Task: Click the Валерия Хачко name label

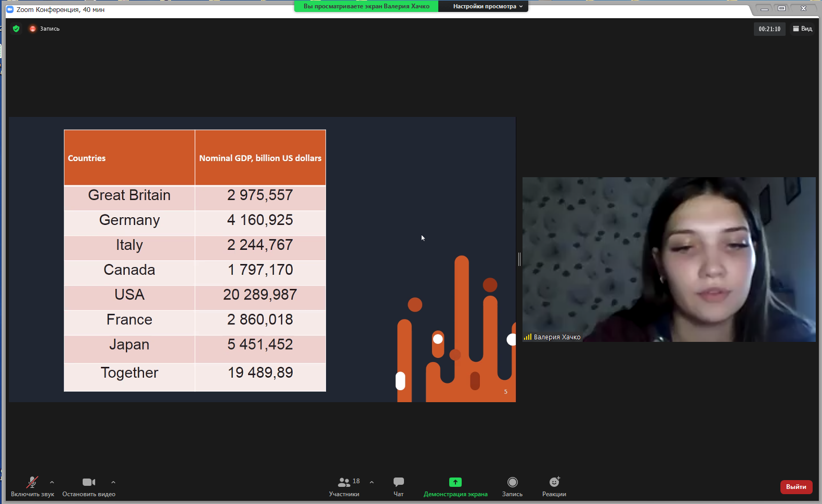Action: coord(557,337)
